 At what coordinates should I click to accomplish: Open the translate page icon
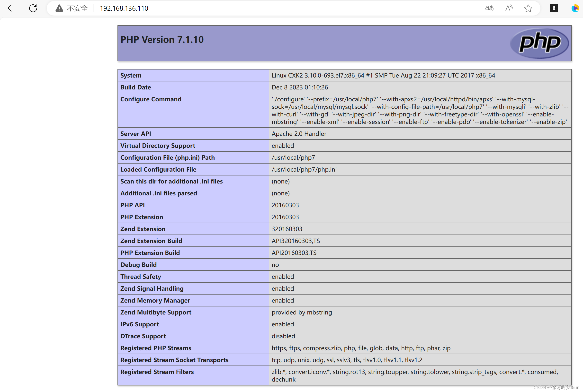[489, 8]
